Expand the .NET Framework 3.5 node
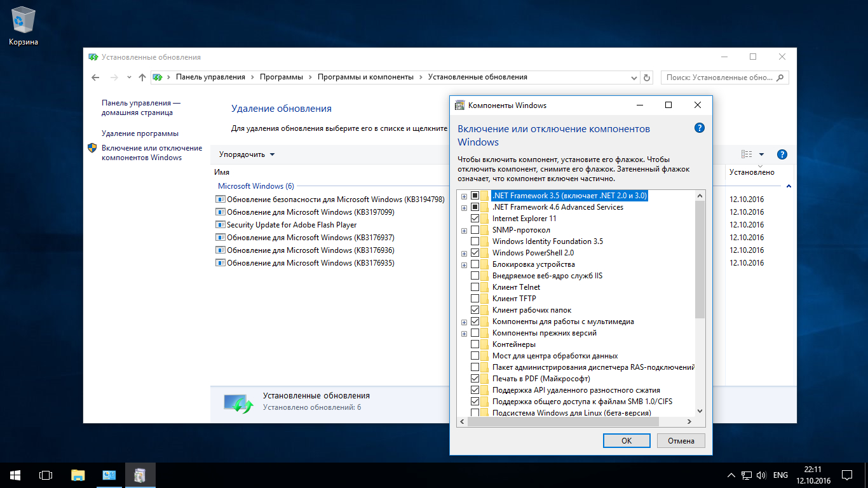 pos(465,196)
